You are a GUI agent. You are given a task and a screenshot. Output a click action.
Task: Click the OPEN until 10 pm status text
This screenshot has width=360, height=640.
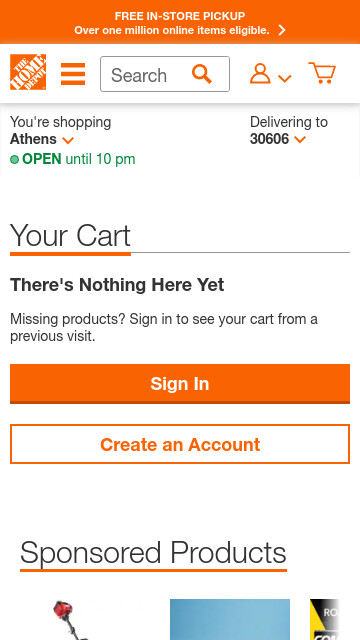click(x=78, y=159)
